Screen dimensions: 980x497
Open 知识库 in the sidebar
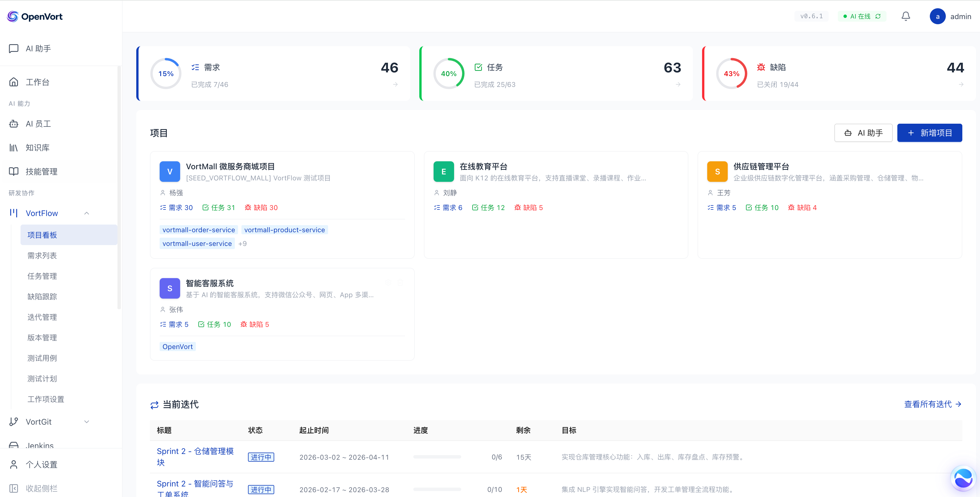(37, 148)
